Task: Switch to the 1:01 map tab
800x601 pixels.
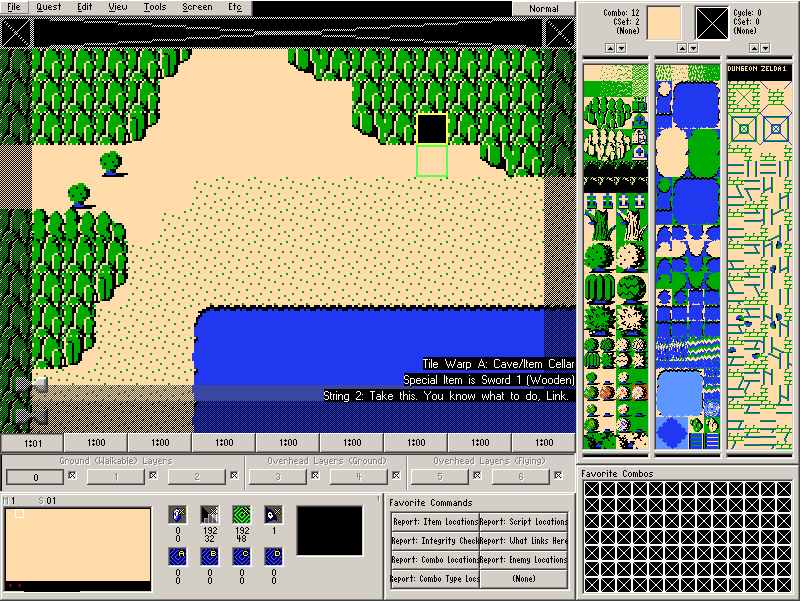Action: point(33,442)
